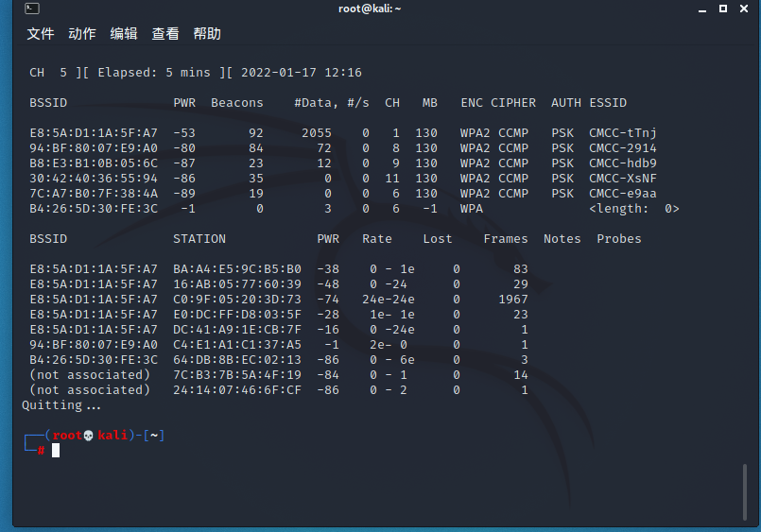The height and width of the screenshot is (532, 761).
Task: Select BSSID 7C:A7:B0:7F:38:4A
Action: tap(94, 194)
